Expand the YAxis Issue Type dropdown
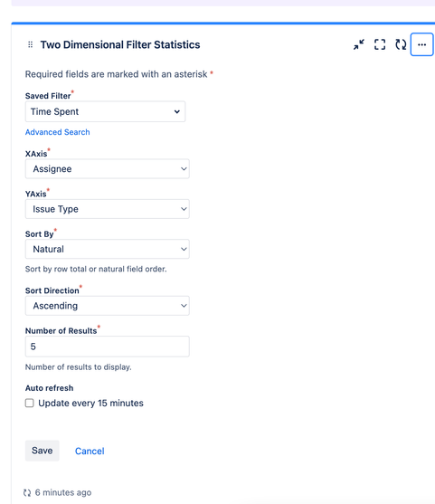The height and width of the screenshot is (504, 435). coord(108,209)
